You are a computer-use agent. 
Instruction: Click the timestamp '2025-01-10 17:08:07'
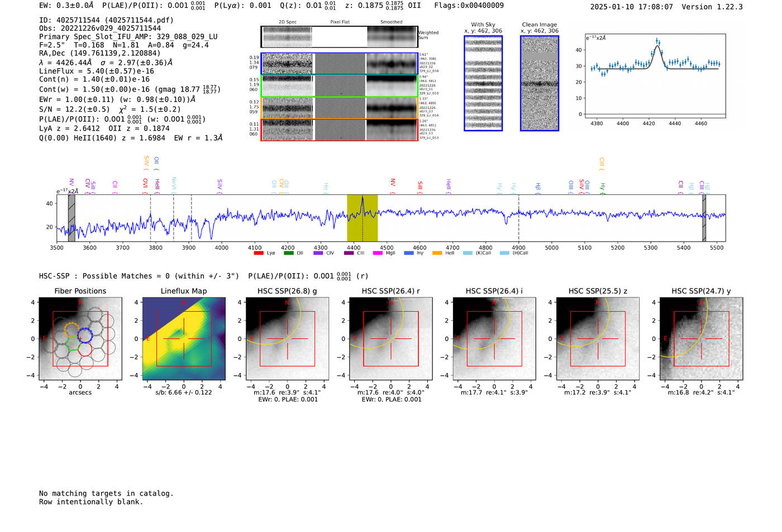coord(631,7)
